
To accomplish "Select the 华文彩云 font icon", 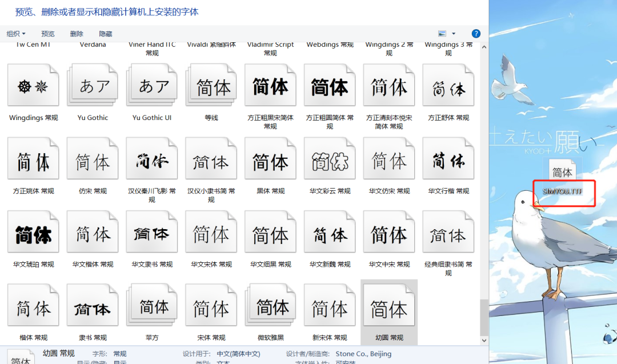I will tap(330, 158).
